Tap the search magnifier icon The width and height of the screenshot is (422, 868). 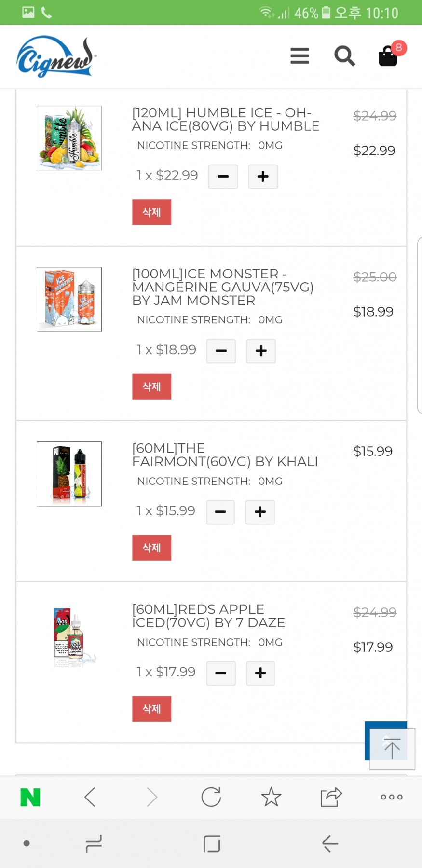[344, 56]
